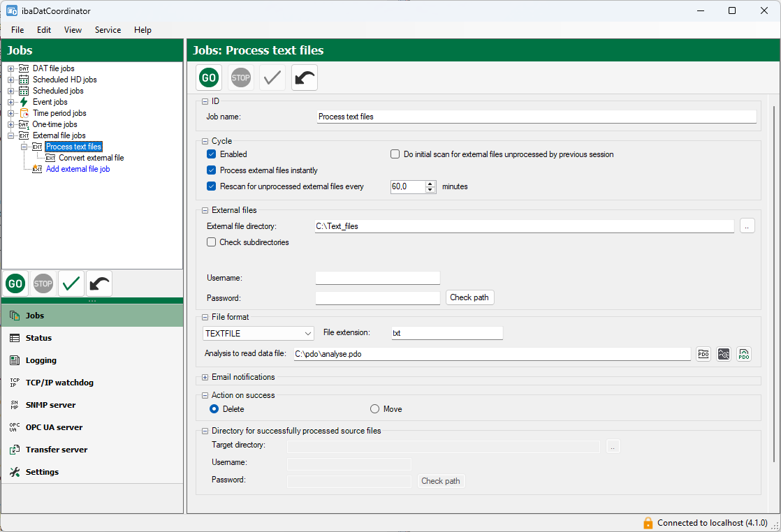Open the Help menu
Screen dimensions: 781x532
coord(143,30)
